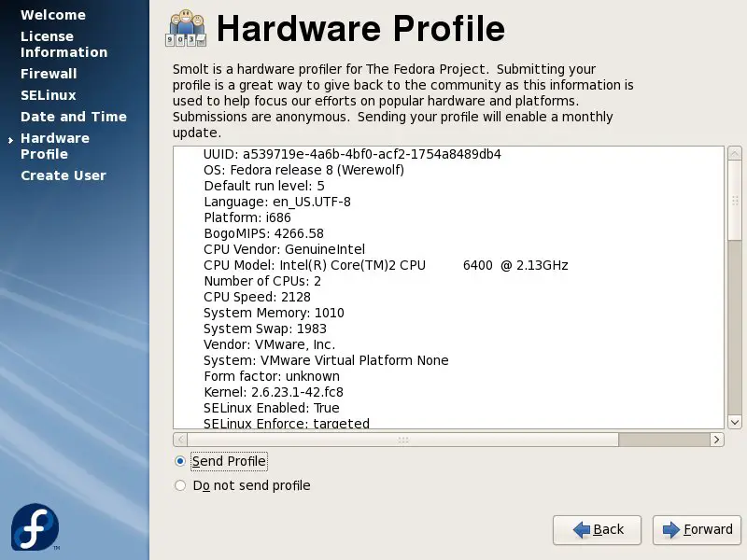The height and width of the screenshot is (560, 747).
Task: Click the Fedora logo in the sidebar
Action: (35, 527)
